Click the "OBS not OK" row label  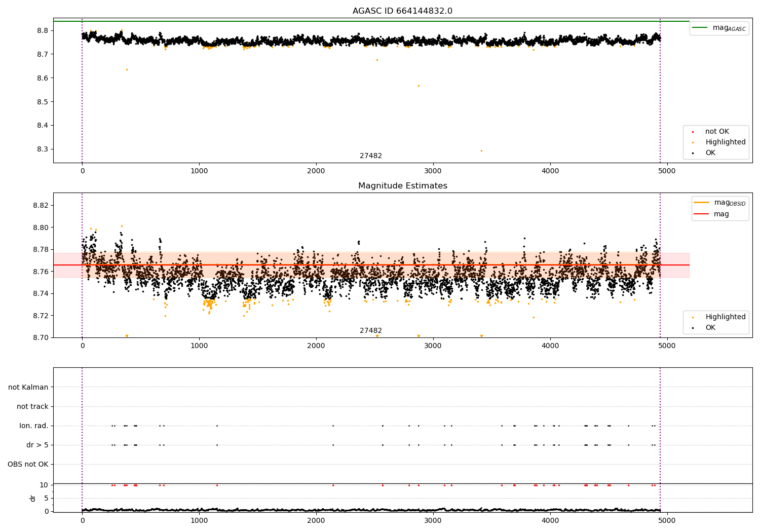(x=28, y=464)
